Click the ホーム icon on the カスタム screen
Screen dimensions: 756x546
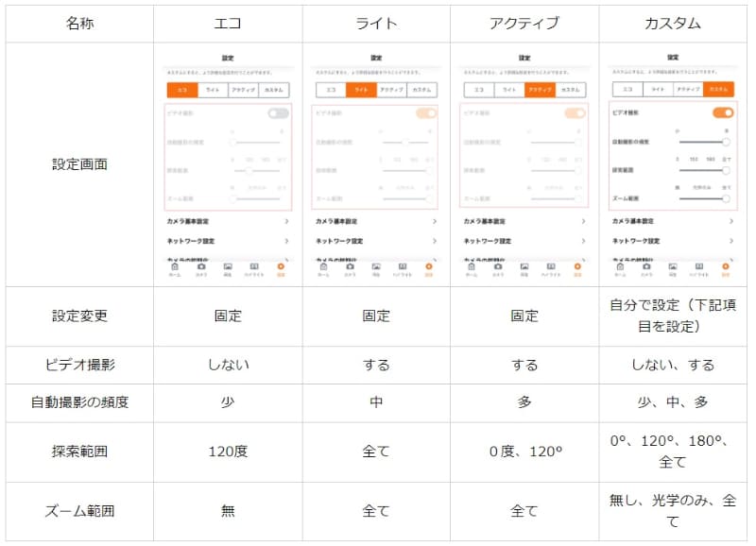click(x=619, y=266)
